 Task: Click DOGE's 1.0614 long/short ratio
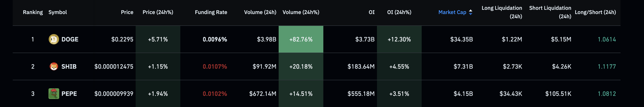coord(606,39)
